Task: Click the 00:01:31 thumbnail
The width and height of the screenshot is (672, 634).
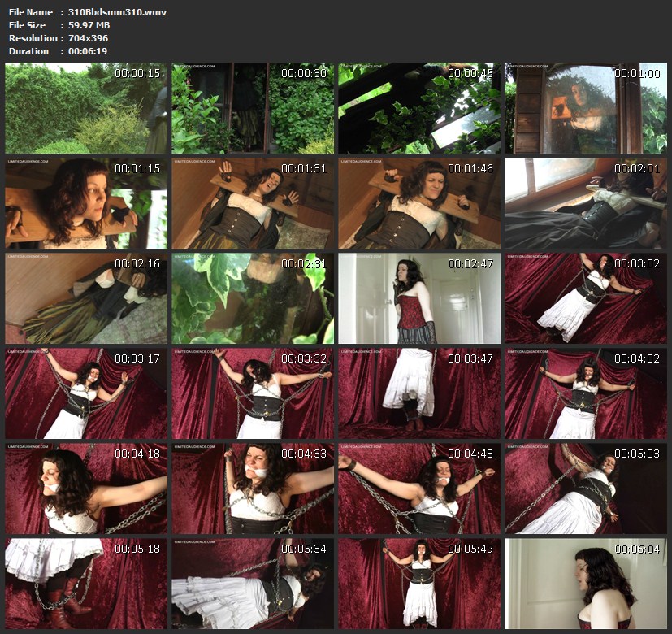Action: tap(253, 203)
